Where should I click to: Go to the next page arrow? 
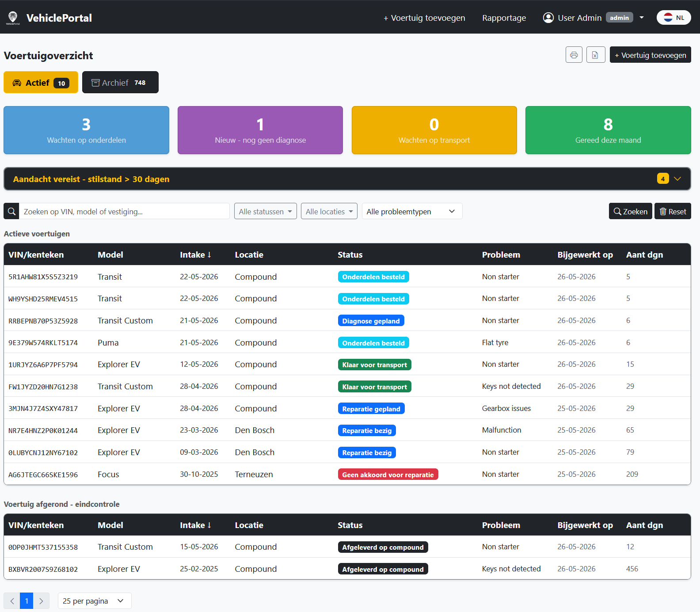tap(41, 601)
